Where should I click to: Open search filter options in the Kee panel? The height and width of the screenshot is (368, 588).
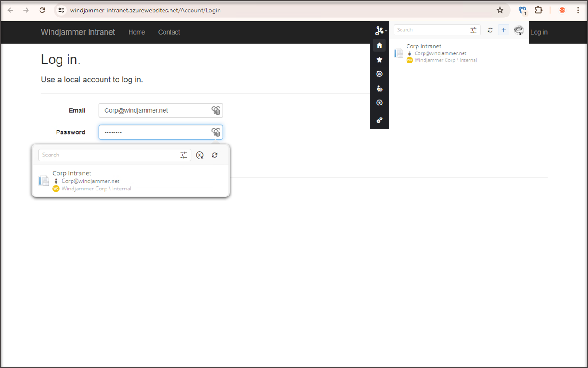coord(473,29)
